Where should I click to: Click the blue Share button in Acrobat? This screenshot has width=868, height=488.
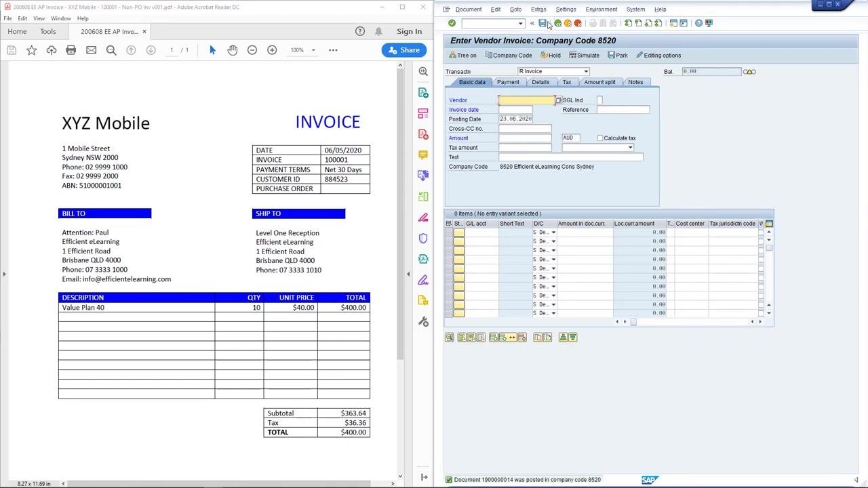tap(403, 50)
